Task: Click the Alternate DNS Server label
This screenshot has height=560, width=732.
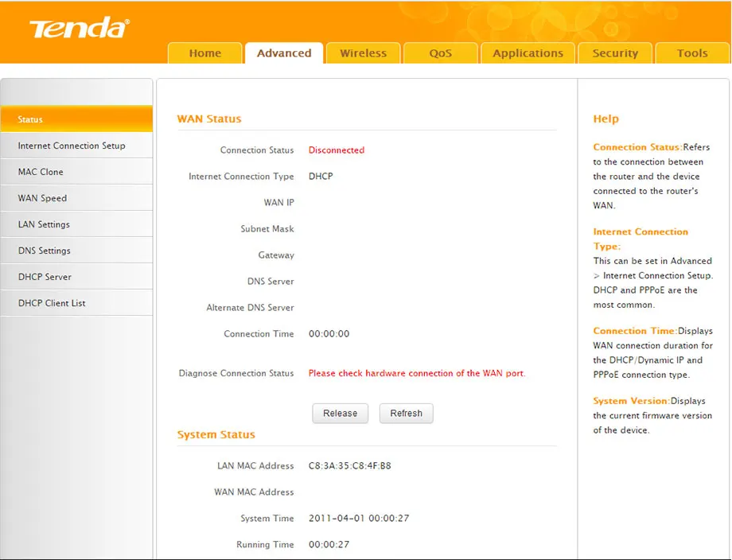Action: click(x=250, y=308)
